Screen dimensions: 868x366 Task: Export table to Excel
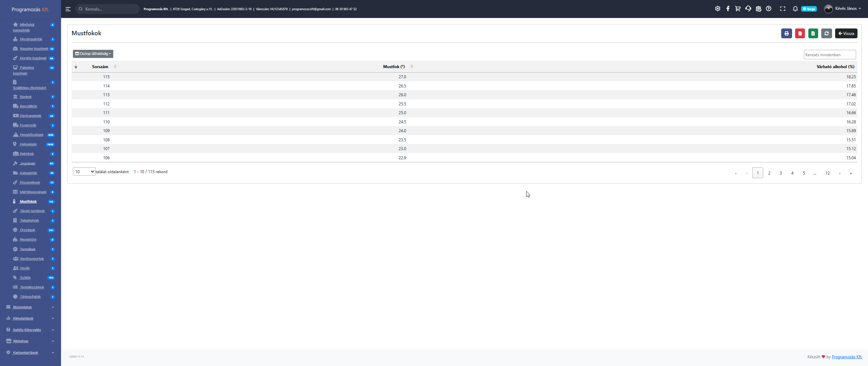(x=813, y=34)
